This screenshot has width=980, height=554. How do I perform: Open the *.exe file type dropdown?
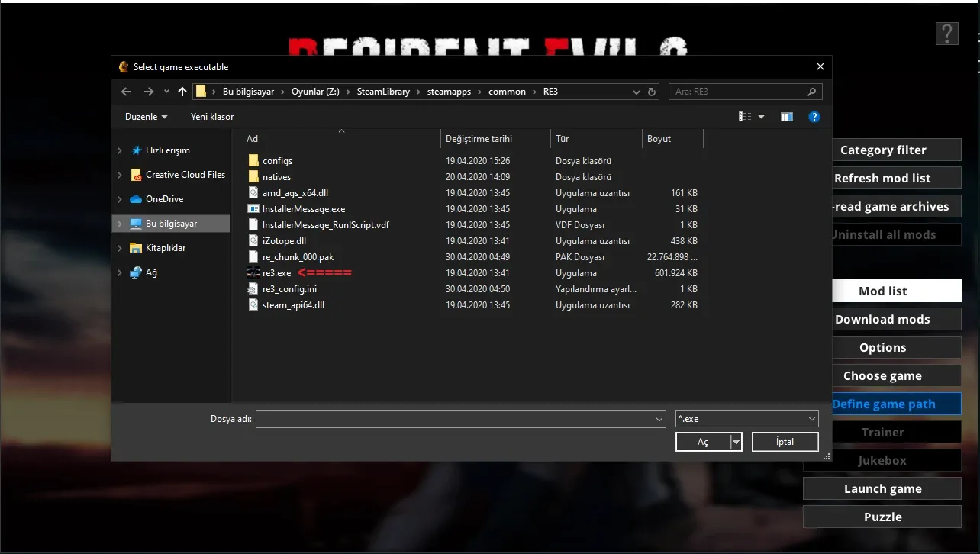point(746,419)
